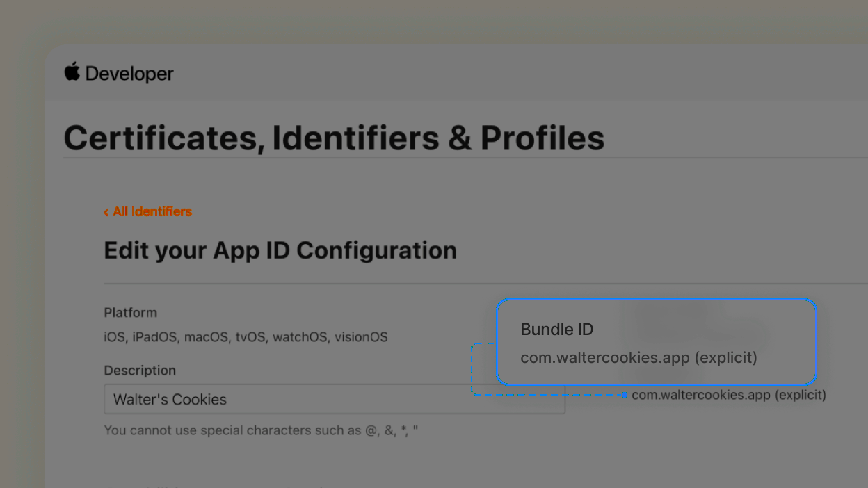Select the iOS, iPadOS, macOS platform text
868x488 pixels.
pos(247,336)
